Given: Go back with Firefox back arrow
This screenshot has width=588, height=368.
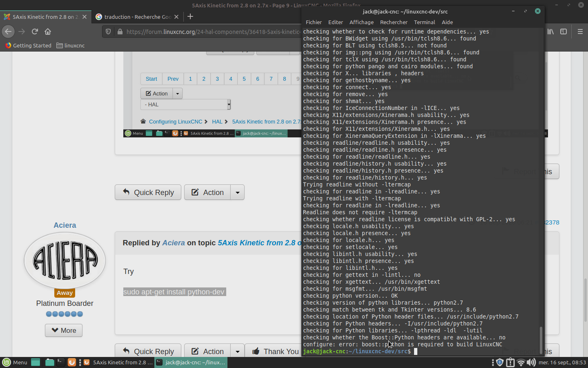Looking at the screenshot, I should pos(8,31).
